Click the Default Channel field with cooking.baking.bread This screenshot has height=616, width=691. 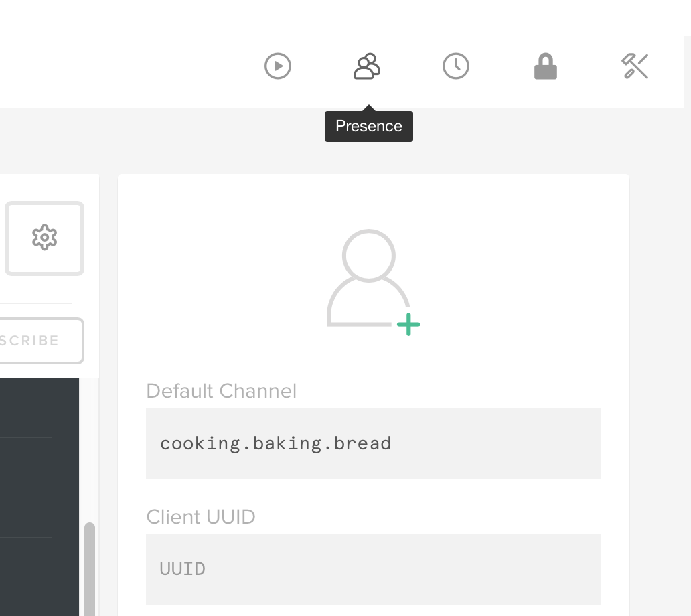point(373,443)
